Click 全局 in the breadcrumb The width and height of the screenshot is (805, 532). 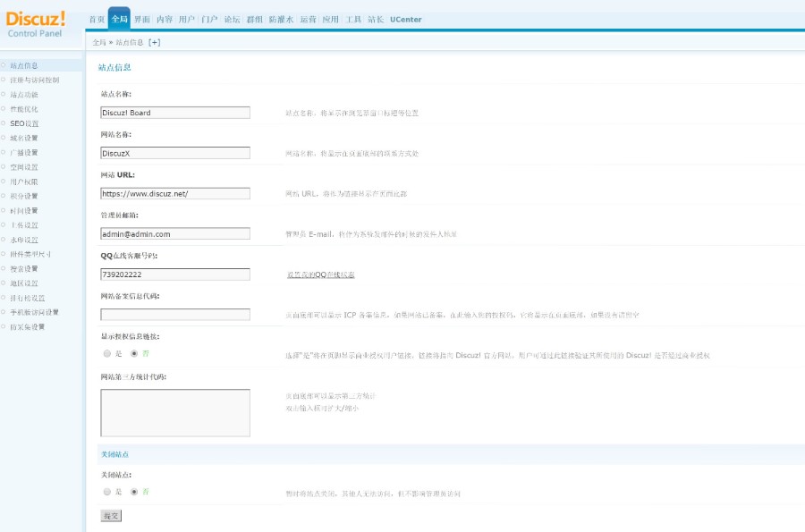[98, 43]
